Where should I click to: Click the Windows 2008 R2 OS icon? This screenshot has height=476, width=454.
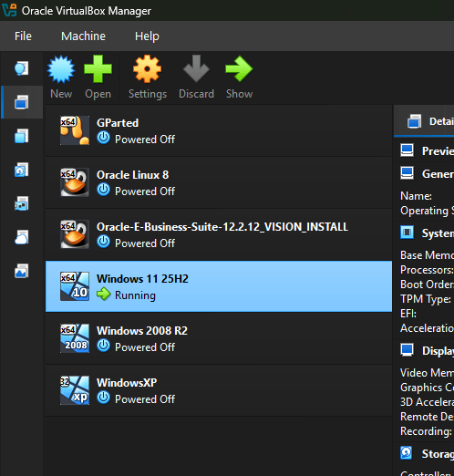75,338
